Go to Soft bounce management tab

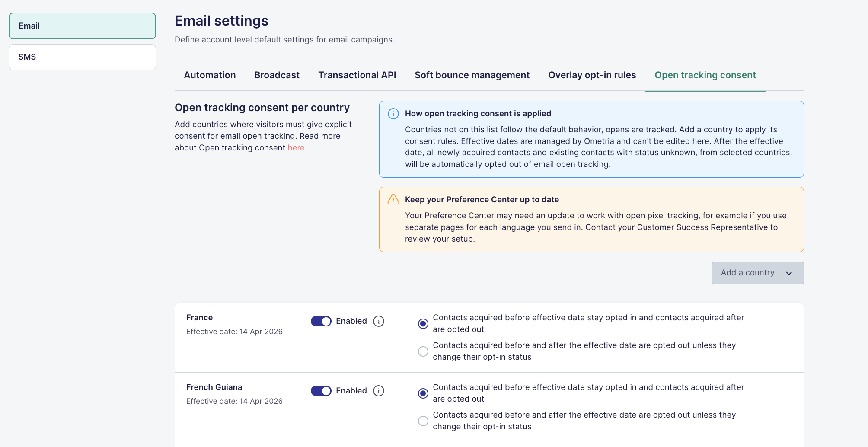[472, 75]
